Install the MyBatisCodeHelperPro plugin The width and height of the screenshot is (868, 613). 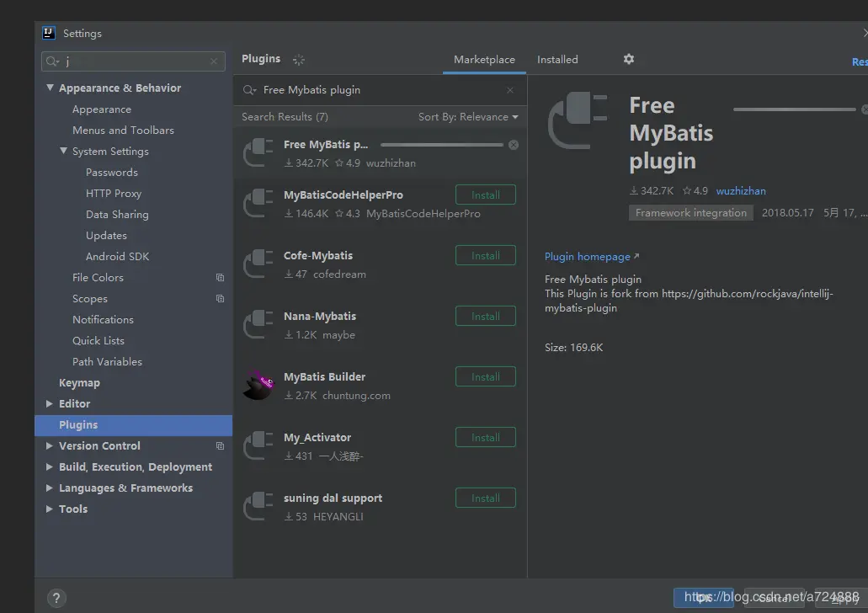coord(486,195)
